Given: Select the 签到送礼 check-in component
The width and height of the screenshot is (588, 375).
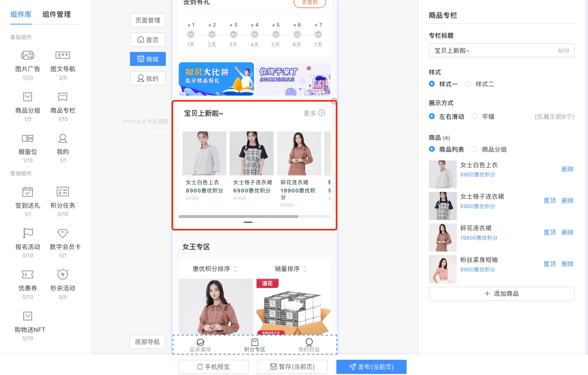Looking at the screenshot, I should click(28, 192).
